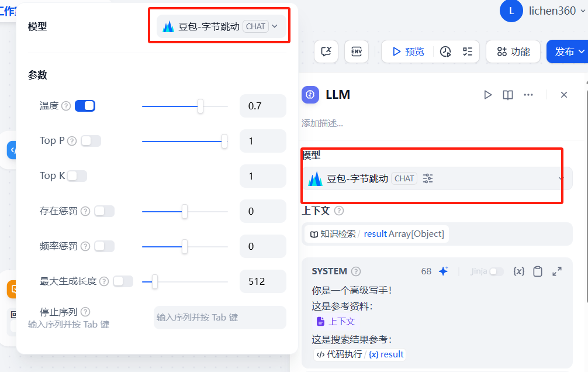The width and height of the screenshot is (588, 372).
Task: Show help tooltip for 停止序列
Action: tap(85, 312)
